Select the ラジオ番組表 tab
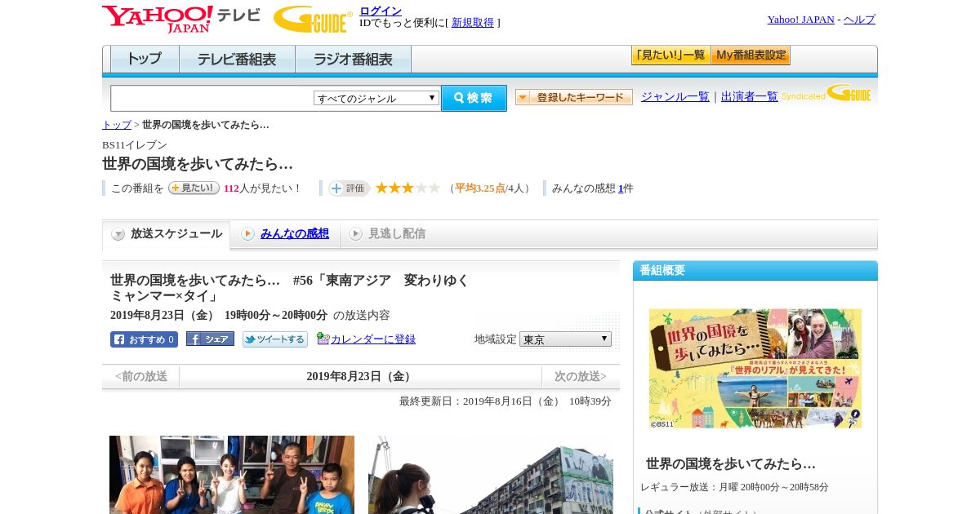This screenshot has height=514, width=980. pyautogui.click(x=353, y=60)
